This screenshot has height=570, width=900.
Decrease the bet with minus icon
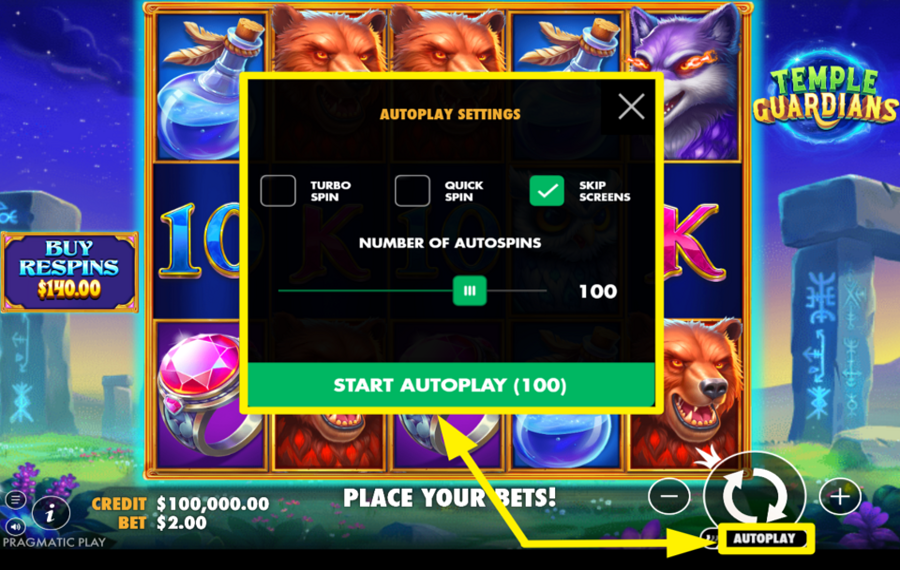pos(669,496)
